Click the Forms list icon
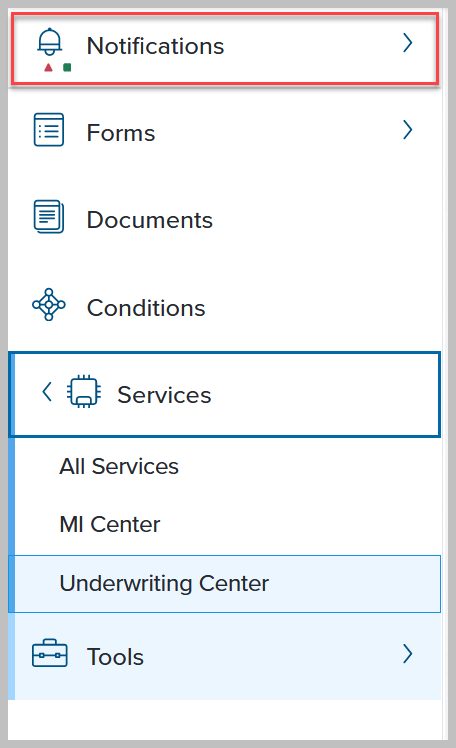Viewport: 456px width, 748px height. tap(49, 130)
